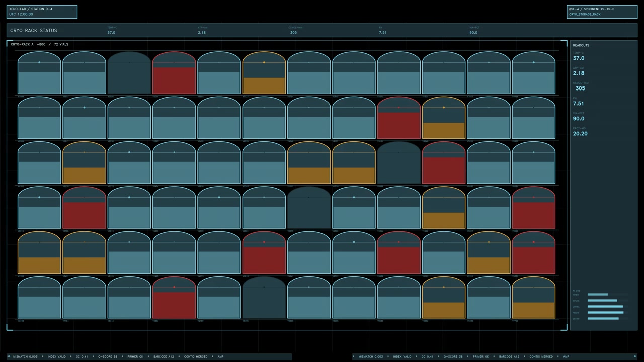Select the empty dark vial in the top row

point(129,73)
